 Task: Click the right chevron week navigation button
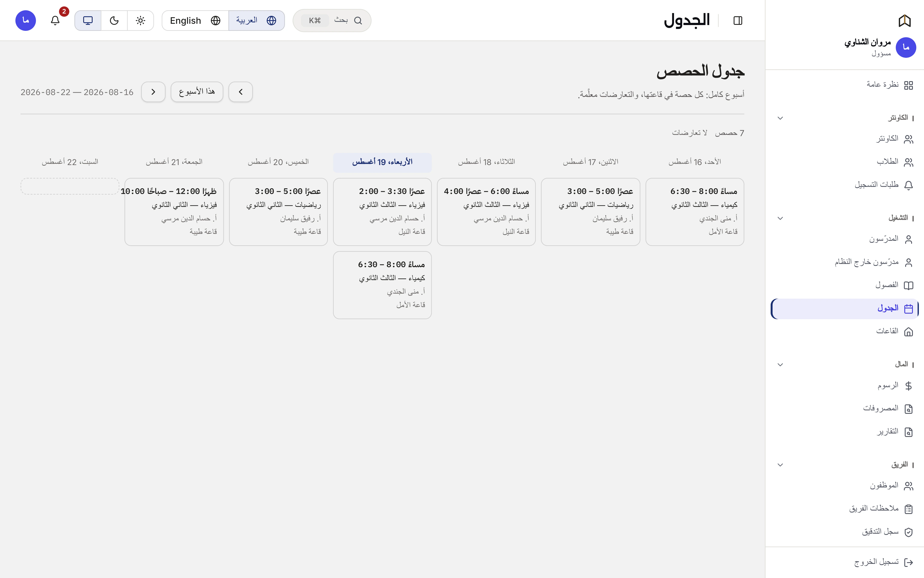[x=153, y=92]
